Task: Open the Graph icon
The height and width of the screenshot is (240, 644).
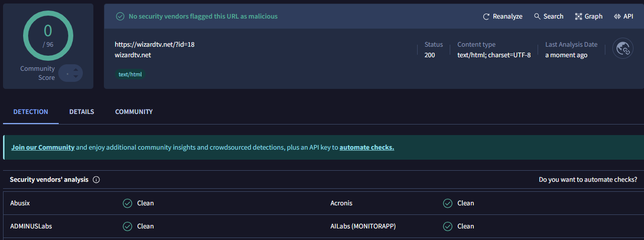Action: pyautogui.click(x=578, y=17)
